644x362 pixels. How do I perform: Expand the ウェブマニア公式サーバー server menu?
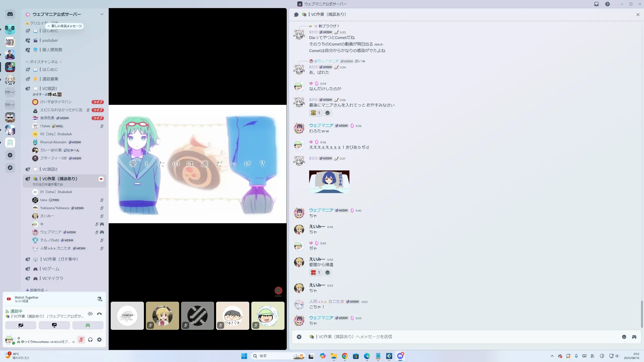click(x=102, y=14)
